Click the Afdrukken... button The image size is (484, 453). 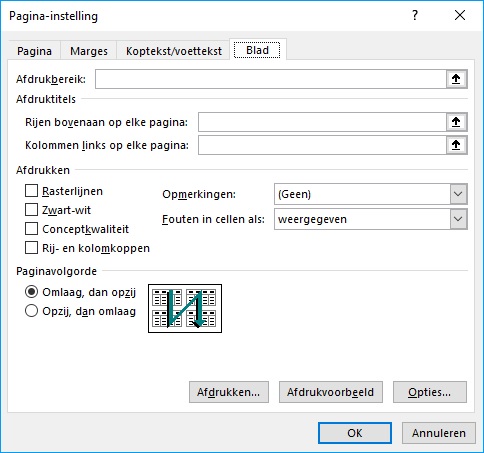229,392
